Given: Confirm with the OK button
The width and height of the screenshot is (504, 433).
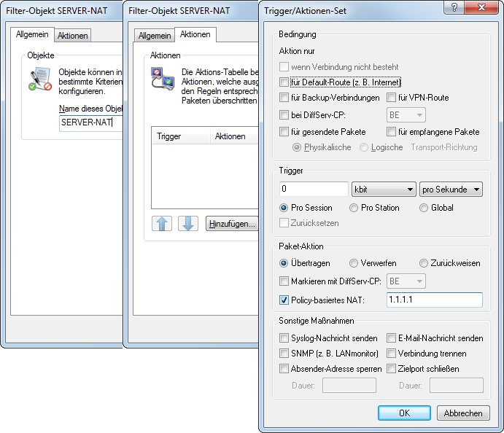Looking at the screenshot, I should (404, 413).
